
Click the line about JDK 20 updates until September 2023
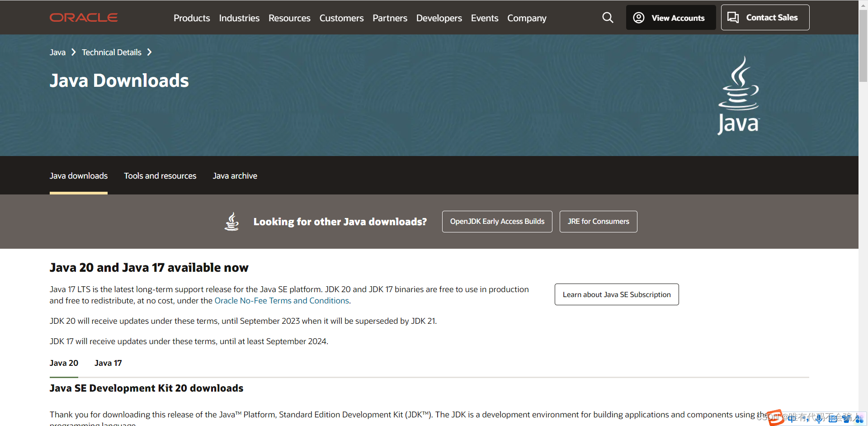tap(243, 321)
